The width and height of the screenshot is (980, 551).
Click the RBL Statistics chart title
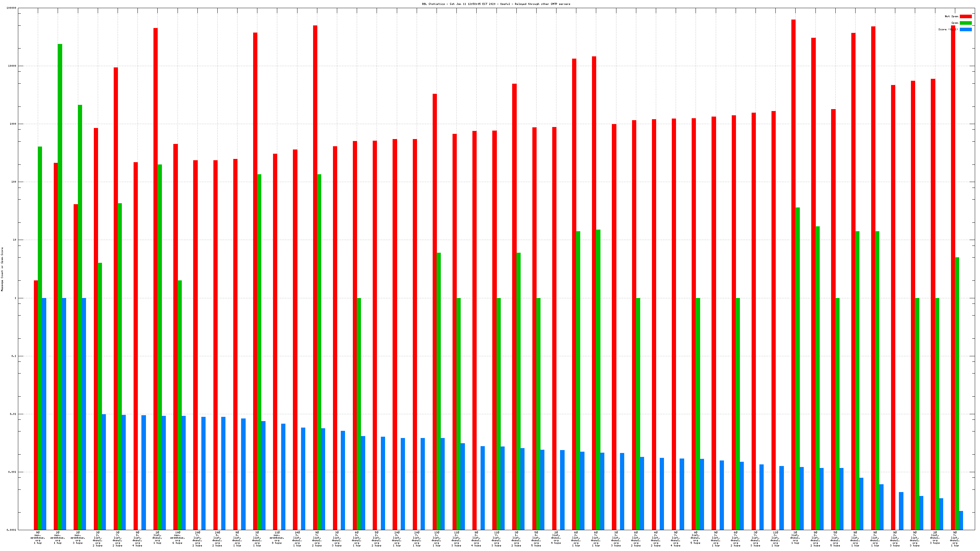pos(496,4)
